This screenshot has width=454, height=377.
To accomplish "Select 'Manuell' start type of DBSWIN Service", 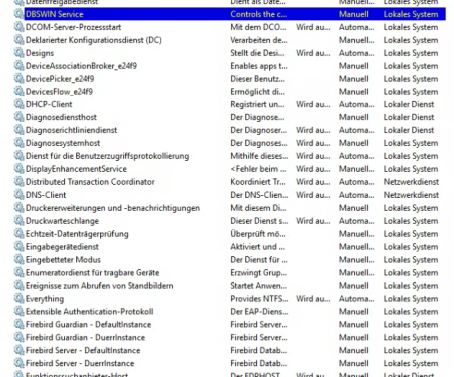I will [354, 14].
